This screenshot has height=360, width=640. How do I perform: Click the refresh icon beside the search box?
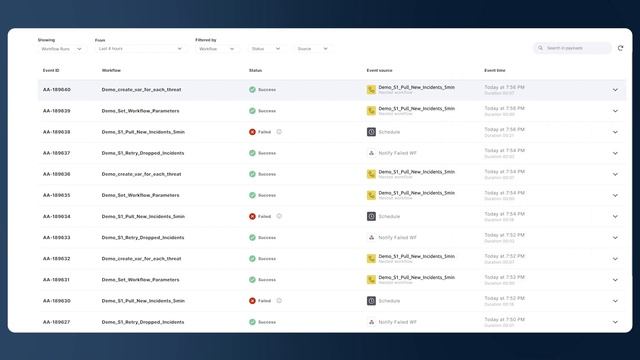coord(620,48)
